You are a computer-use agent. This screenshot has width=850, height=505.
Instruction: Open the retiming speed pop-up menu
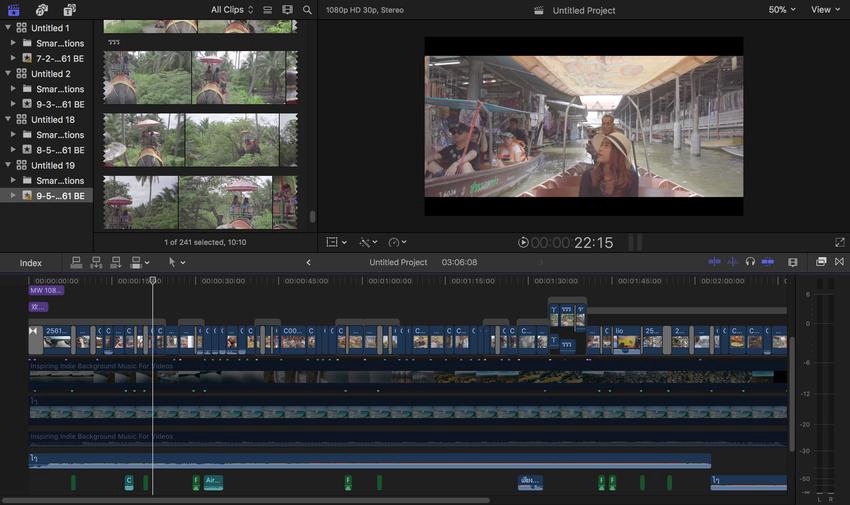click(397, 242)
